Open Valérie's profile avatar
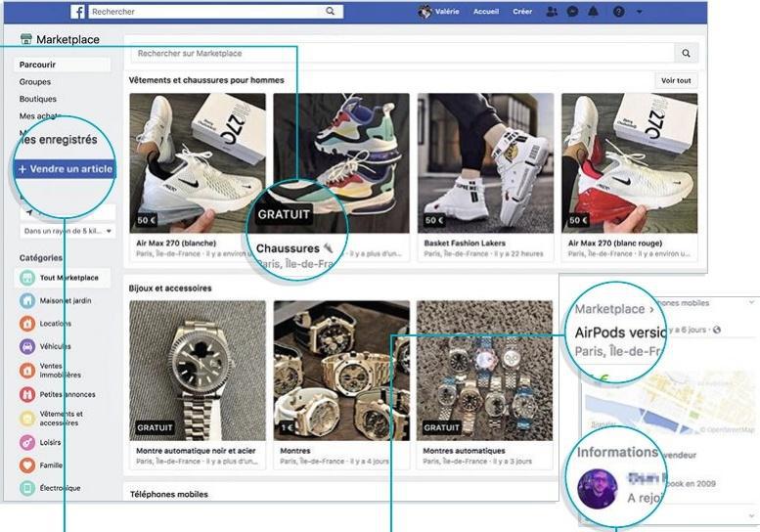The height and width of the screenshot is (532, 760). [425, 12]
